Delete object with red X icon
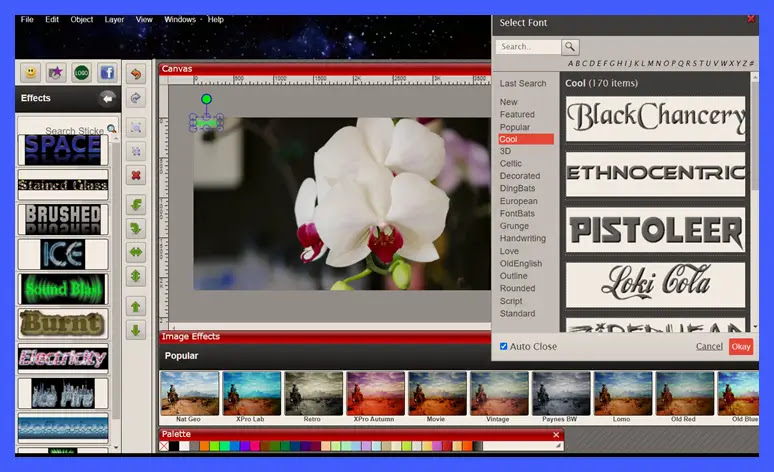The height and width of the screenshot is (472, 774). click(136, 175)
